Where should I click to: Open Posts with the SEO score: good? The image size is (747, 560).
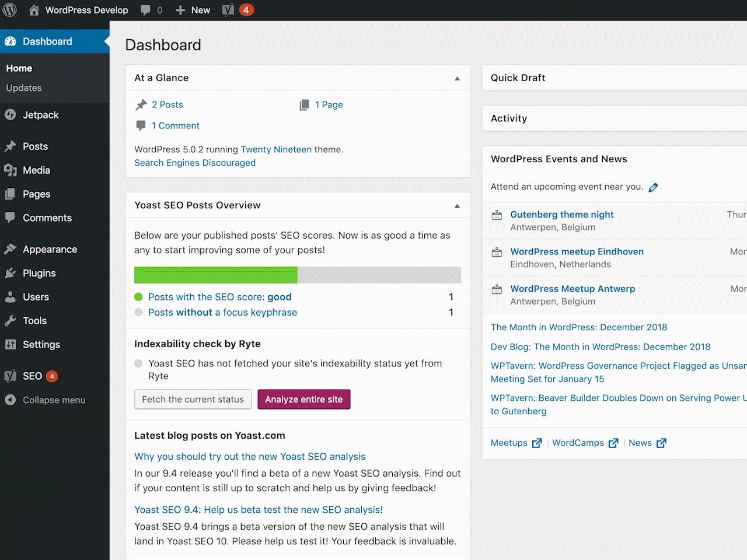[x=220, y=297]
